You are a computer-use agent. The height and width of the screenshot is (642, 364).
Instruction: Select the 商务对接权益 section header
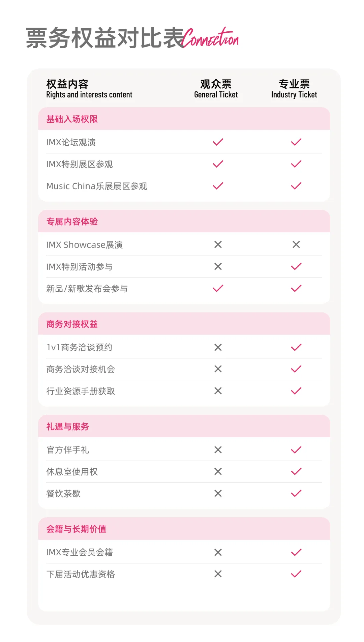point(72,324)
